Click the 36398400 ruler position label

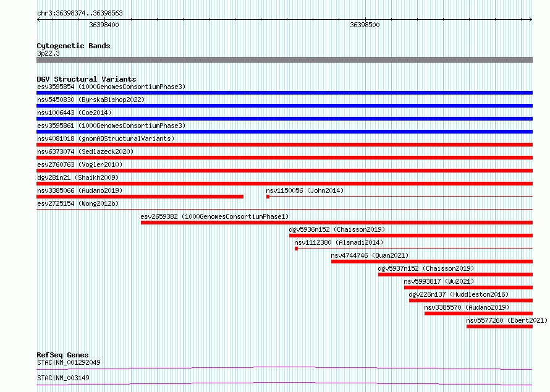pyautogui.click(x=104, y=25)
